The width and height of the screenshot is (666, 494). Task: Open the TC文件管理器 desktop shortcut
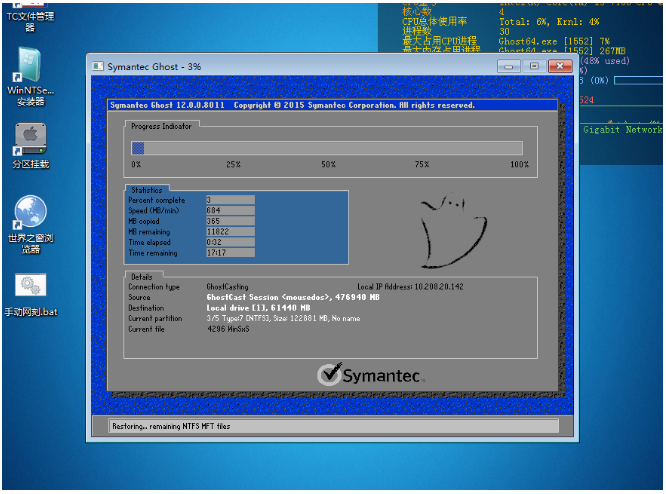30,17
